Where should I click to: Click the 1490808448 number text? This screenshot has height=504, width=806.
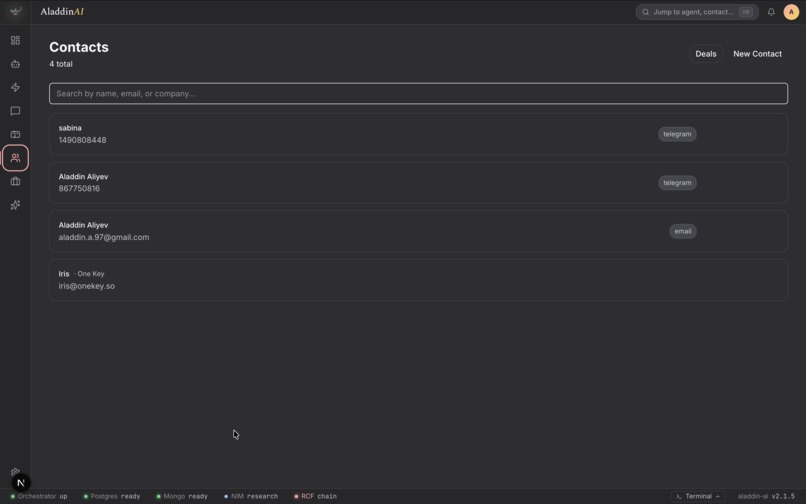(x=82, y=140)
